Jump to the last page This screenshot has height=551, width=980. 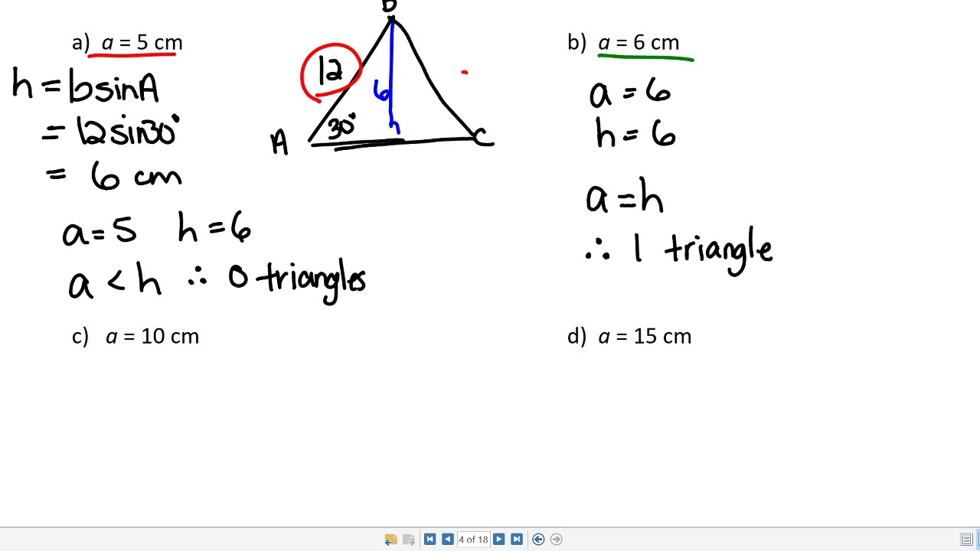click(x=516, y=540)
